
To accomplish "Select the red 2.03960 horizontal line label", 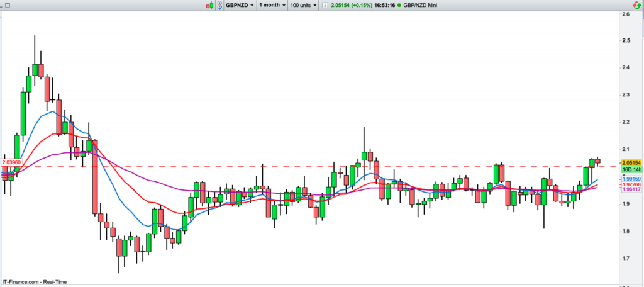I will click(x=12, y=162).
